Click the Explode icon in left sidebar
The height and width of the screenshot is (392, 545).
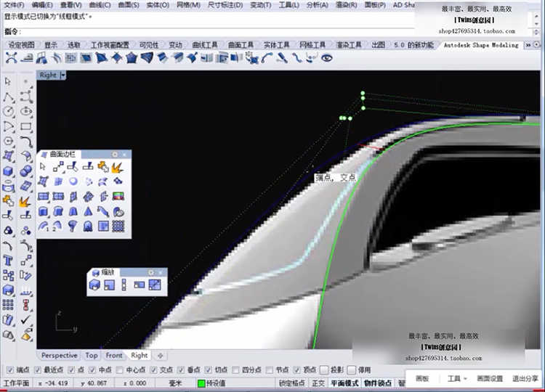pyautogui.click(x=25, y=201)
